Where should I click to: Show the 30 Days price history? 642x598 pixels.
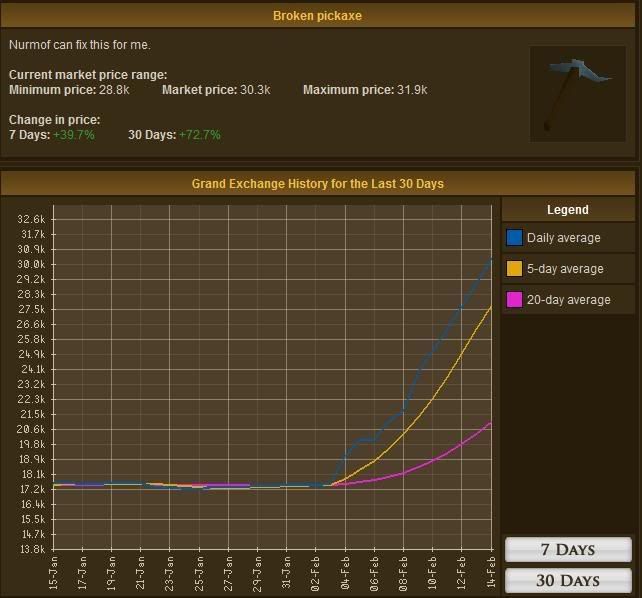click(568, 580)
